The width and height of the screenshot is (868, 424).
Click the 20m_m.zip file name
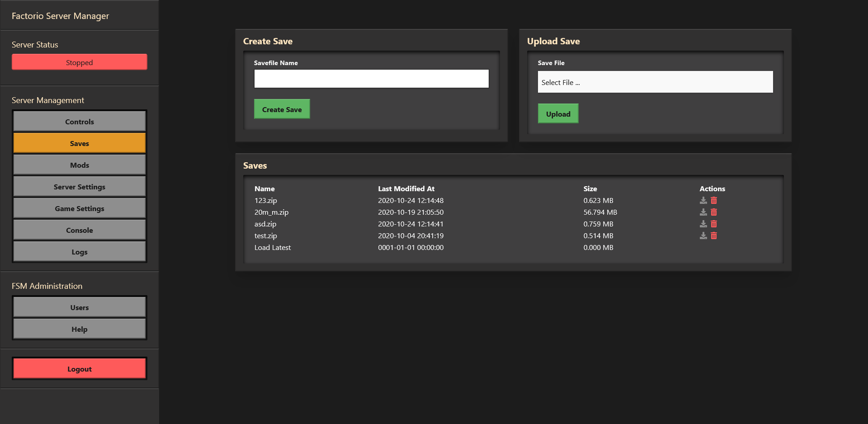[271, 212]
